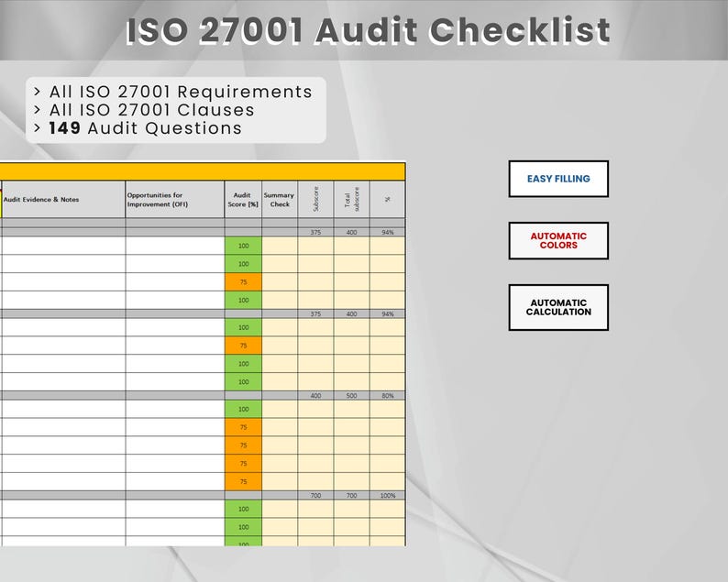Select the 80% percentage cell
Image resolution: width=728 pixels, height=582 pixels.
click(388, 396)
